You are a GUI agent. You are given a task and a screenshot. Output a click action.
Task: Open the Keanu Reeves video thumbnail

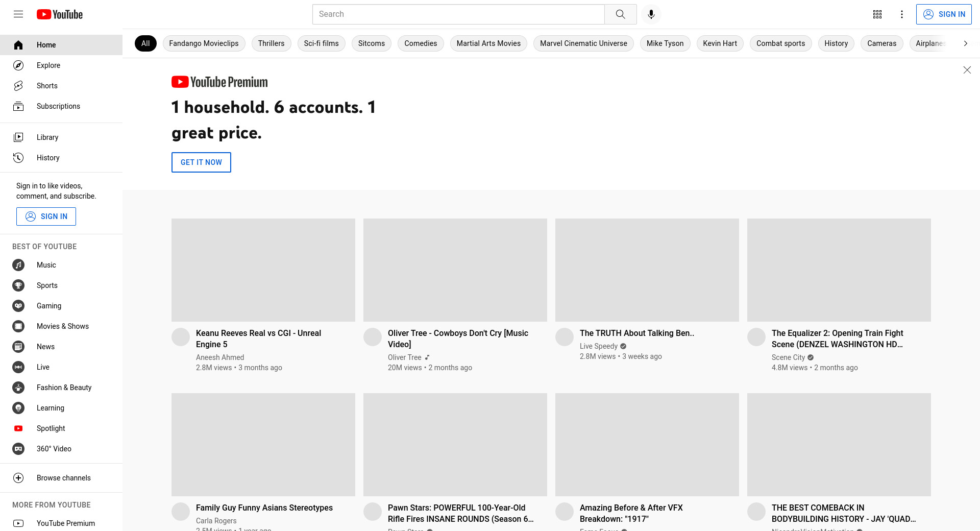pyautogui.click(x=263, y=270)
